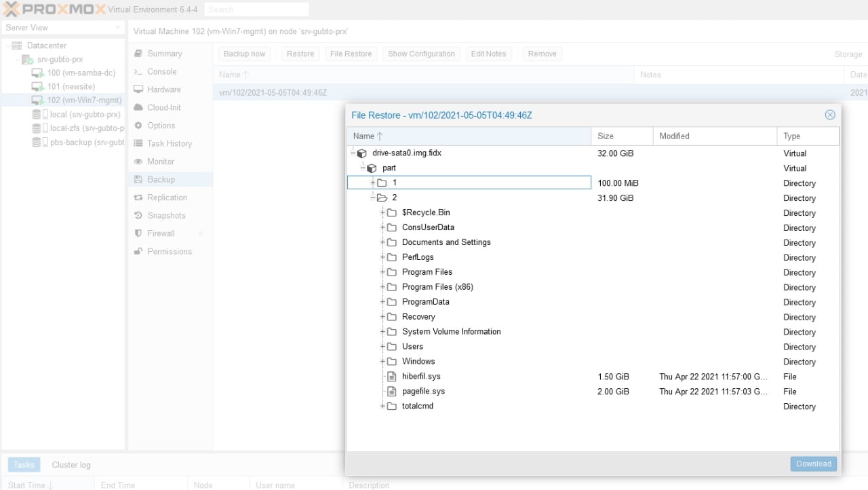Click the Hardware monitor icon
This screenshot has height=490, width=868.
(x=138, y=90)
